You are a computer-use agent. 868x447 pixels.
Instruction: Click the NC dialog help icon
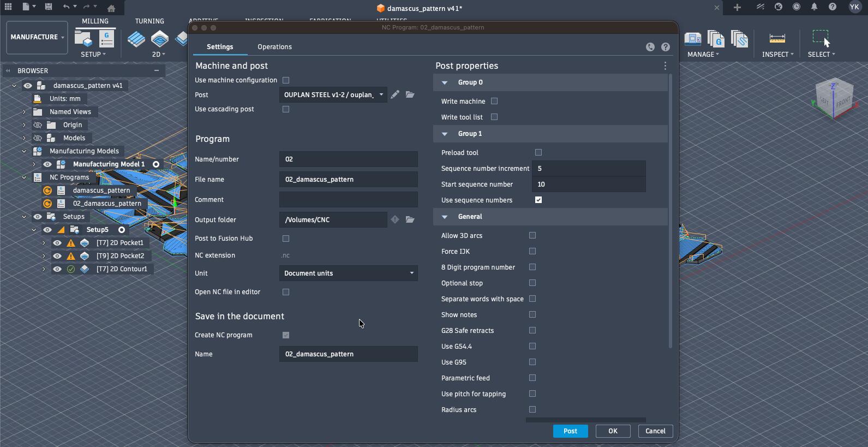(666, 47)
